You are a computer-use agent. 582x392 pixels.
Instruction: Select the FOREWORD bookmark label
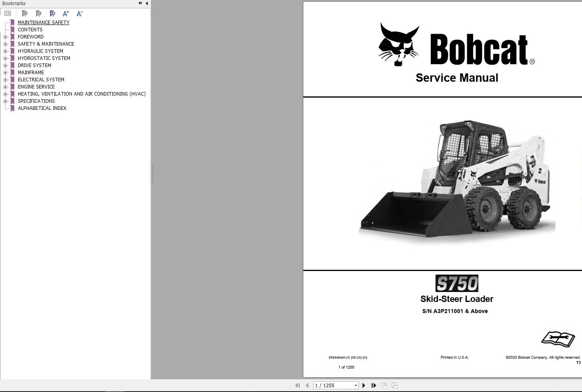(31, 37)
